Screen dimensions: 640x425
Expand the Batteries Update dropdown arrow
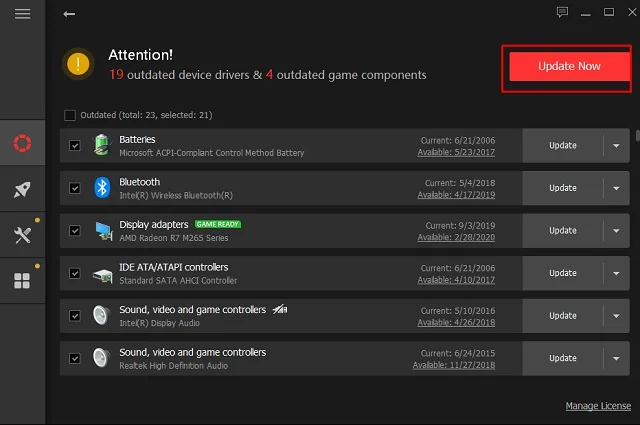[x=616, y=146]
